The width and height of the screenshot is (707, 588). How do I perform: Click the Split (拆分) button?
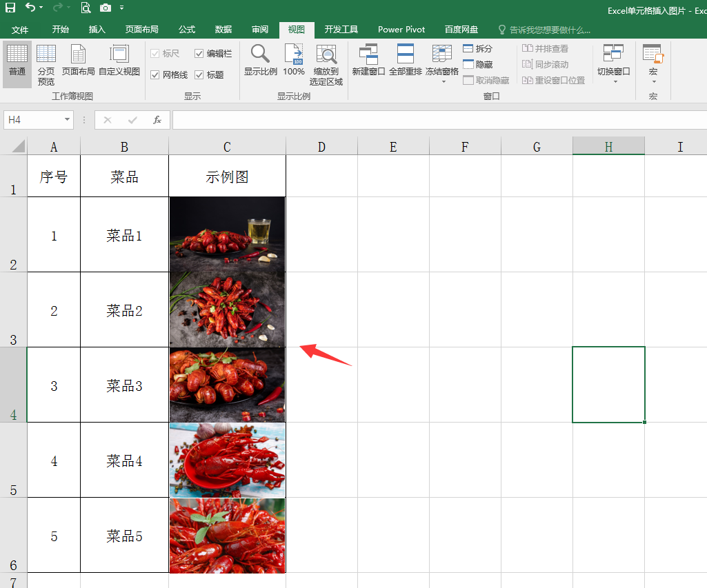[478, 49]
